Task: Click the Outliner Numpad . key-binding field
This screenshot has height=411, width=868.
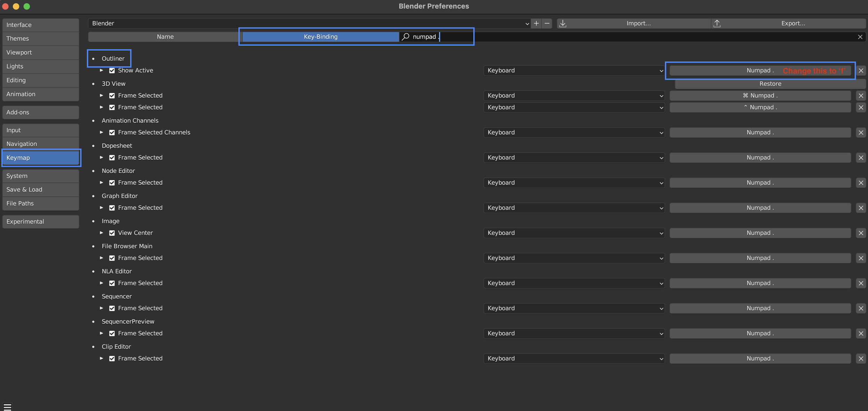Action: (760, 70)
